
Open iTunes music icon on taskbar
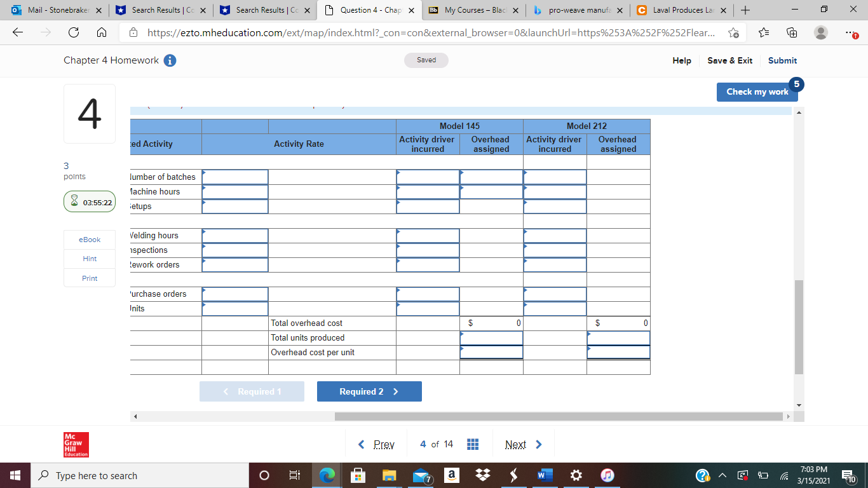point(607,475)
